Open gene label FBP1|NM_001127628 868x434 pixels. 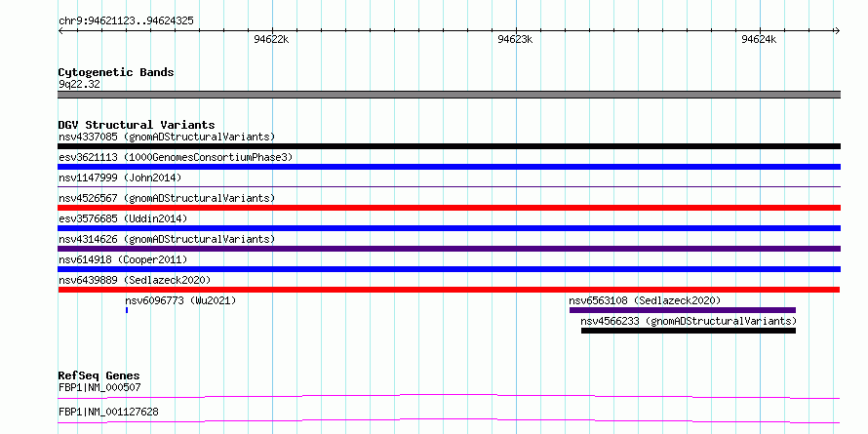tap(108, 412)
